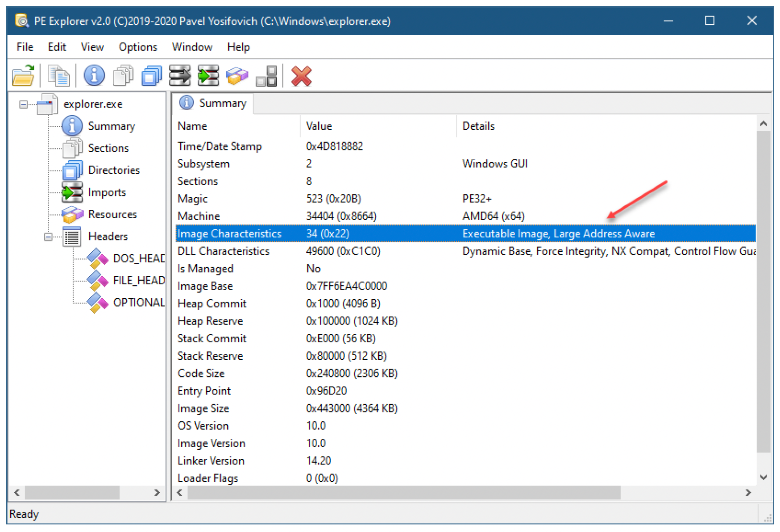Select the Stack Reserve row
Screen dimensions: 780x532
coord(465,356)
